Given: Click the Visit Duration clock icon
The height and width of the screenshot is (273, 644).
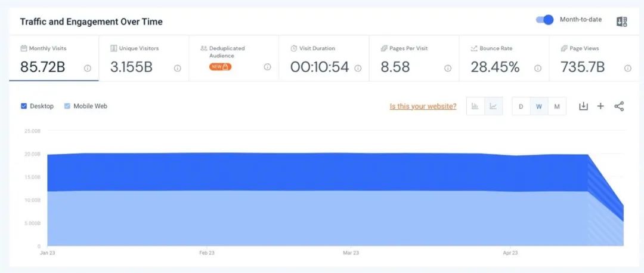Looking at the screenshot, I should click(x=293, y=48).
